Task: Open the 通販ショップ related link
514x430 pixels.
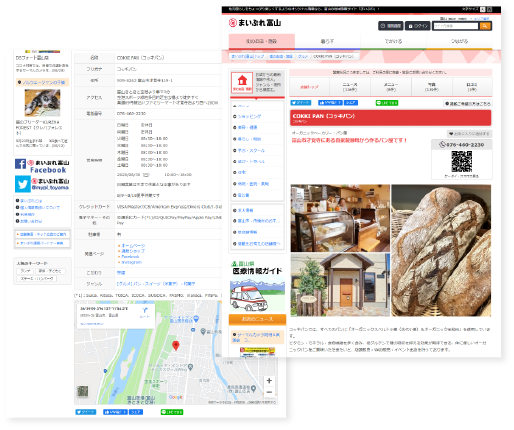Action: click(x=133, y=251)
